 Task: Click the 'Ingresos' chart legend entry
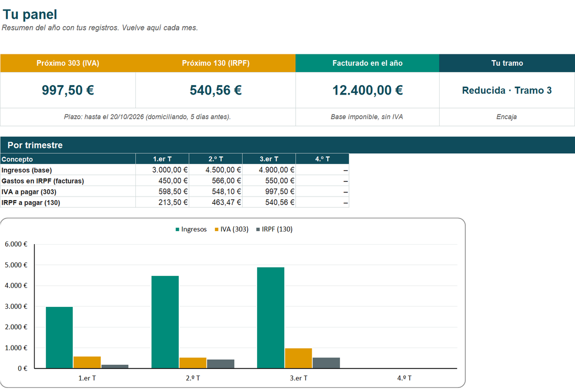tap(191, 229)
